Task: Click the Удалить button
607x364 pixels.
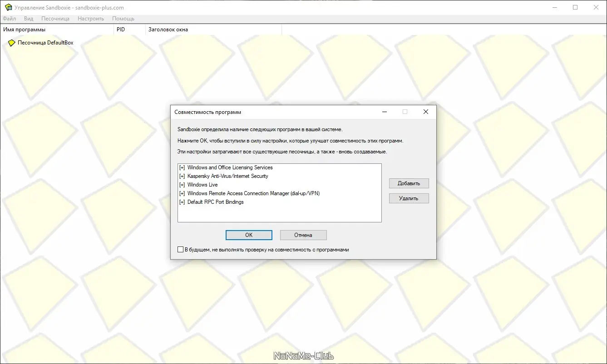Action: 409,198
